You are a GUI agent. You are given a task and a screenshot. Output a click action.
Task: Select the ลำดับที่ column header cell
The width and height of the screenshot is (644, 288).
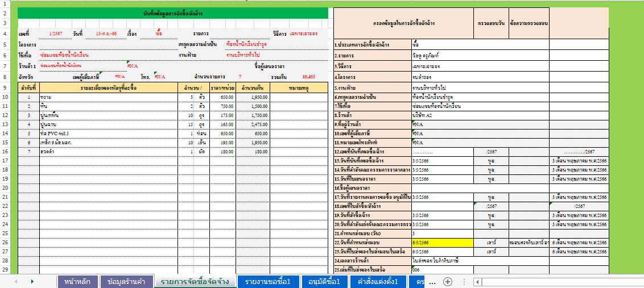coord(29,87)
